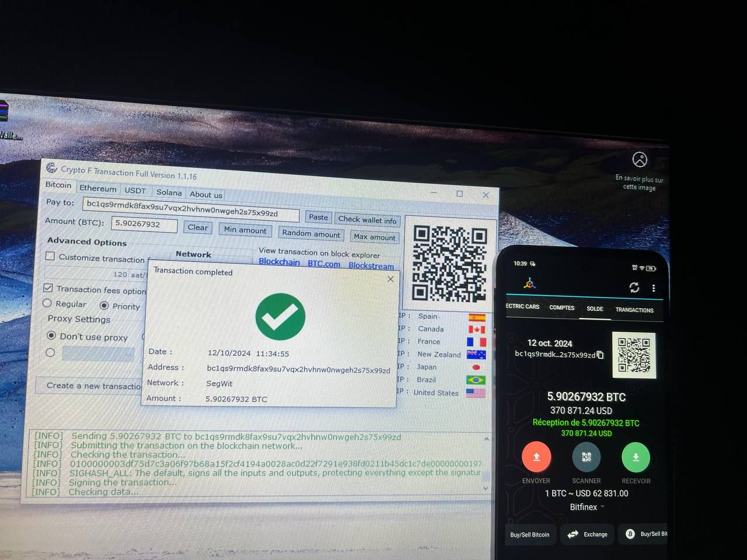
Task: Maximize the Crypto F Transaction window
Action: (459, 194)
